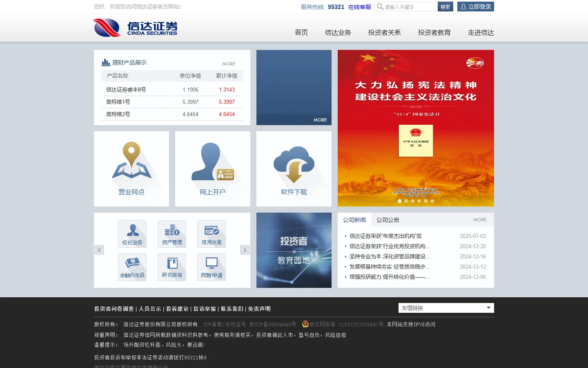Open the 经纪业务 brokerage icon

point(132,233)
